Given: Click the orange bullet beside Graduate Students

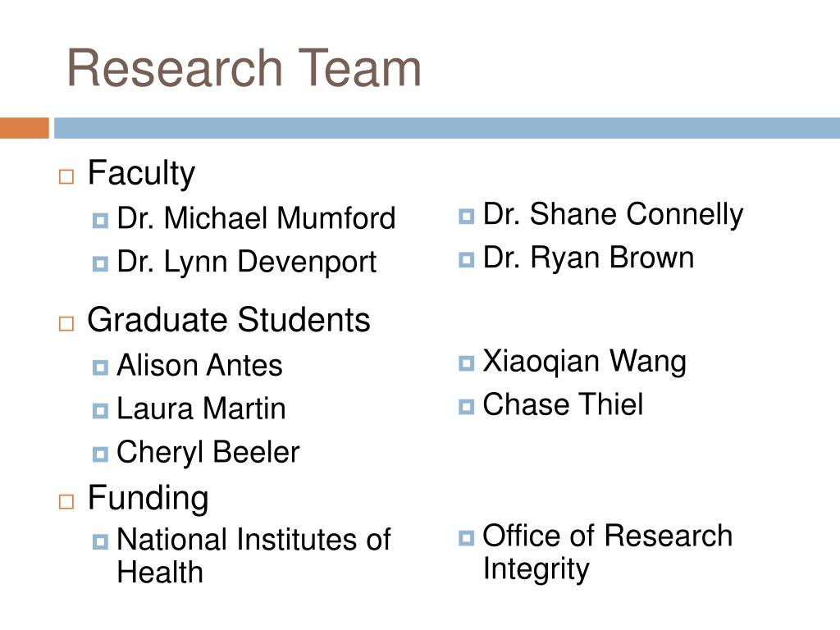Looking at the screenshot, I should tap(66, 323).
